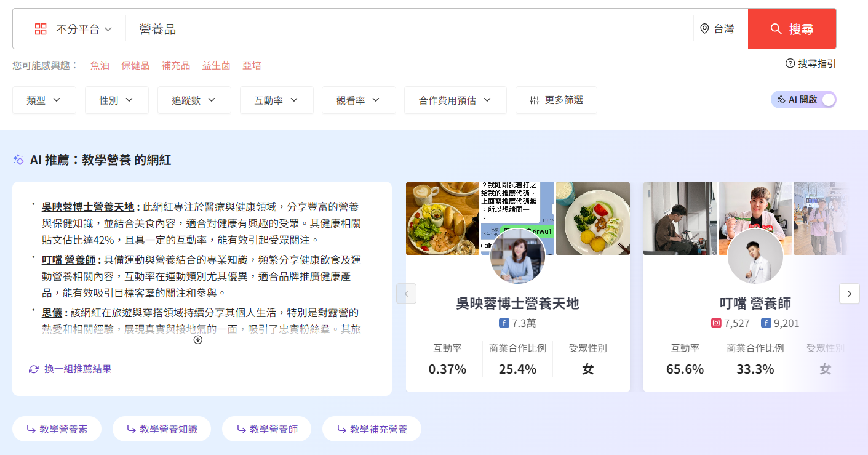Open thumbnail of man sitting with laptop

point(680,218)
